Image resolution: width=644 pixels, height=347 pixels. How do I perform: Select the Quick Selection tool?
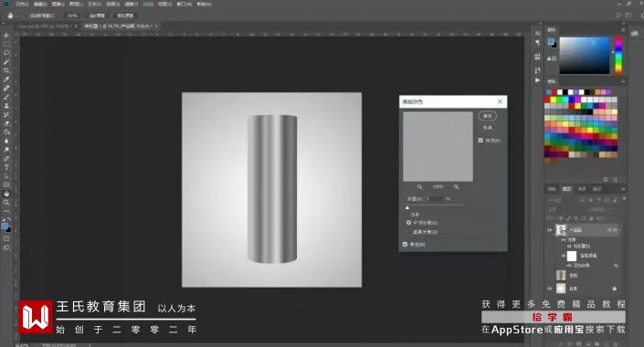tap(6, 61)
